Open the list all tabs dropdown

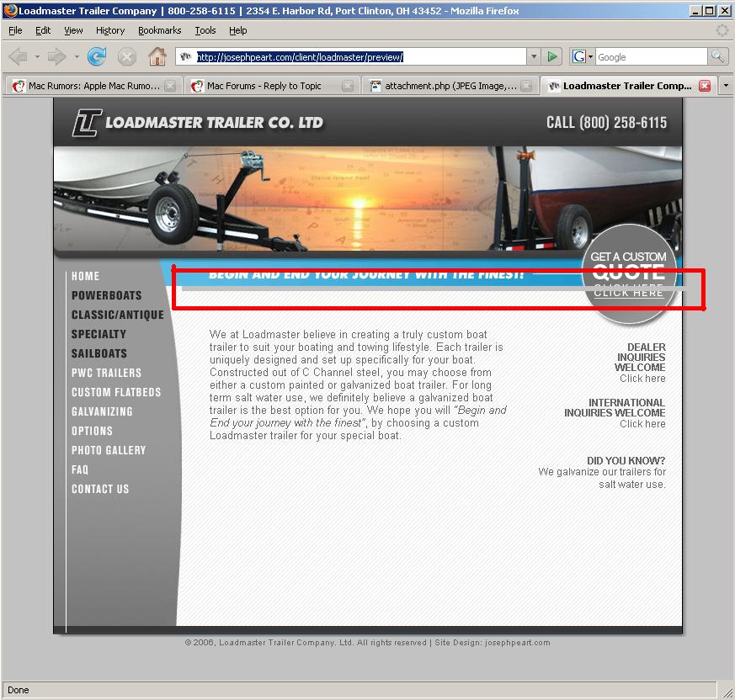coord(726,86)
